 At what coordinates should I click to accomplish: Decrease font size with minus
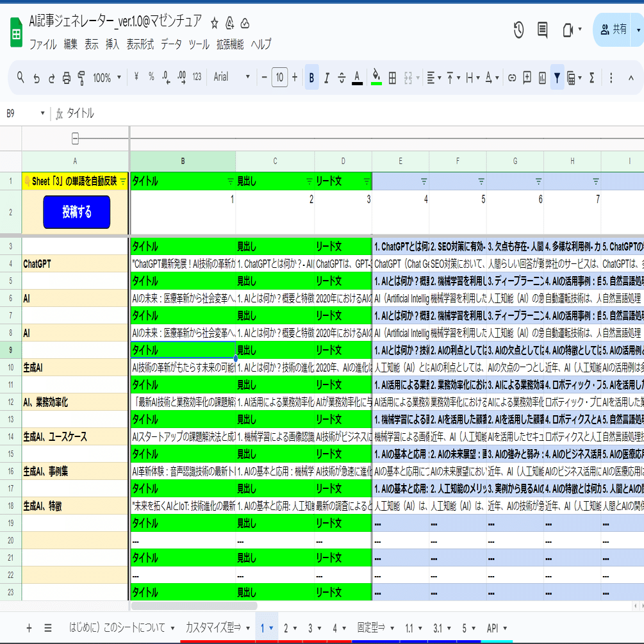tap(264, 77)
